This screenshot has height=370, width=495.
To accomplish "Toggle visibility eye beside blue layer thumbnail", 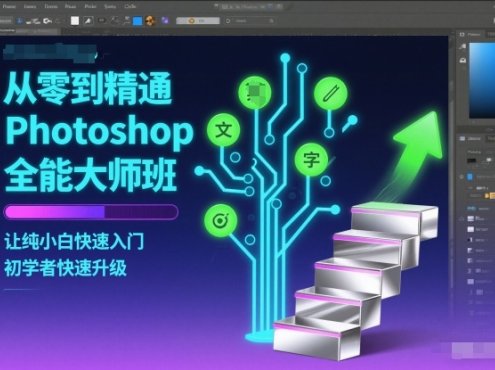I will click(462, 177).
